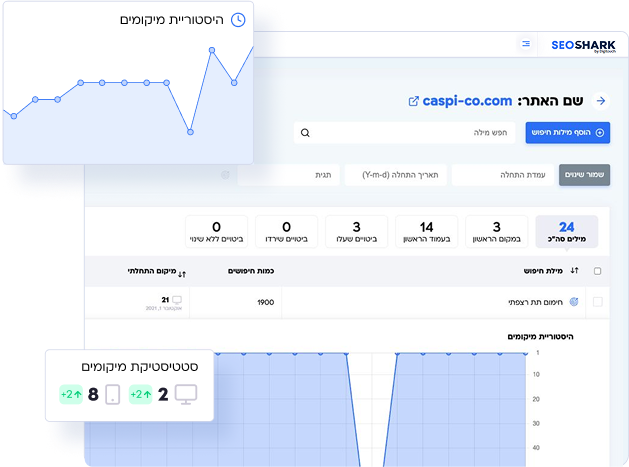629x467 pixels.
Task: Select the 14 בעמוד הראשון tab
Action: [x=426, y=231]
